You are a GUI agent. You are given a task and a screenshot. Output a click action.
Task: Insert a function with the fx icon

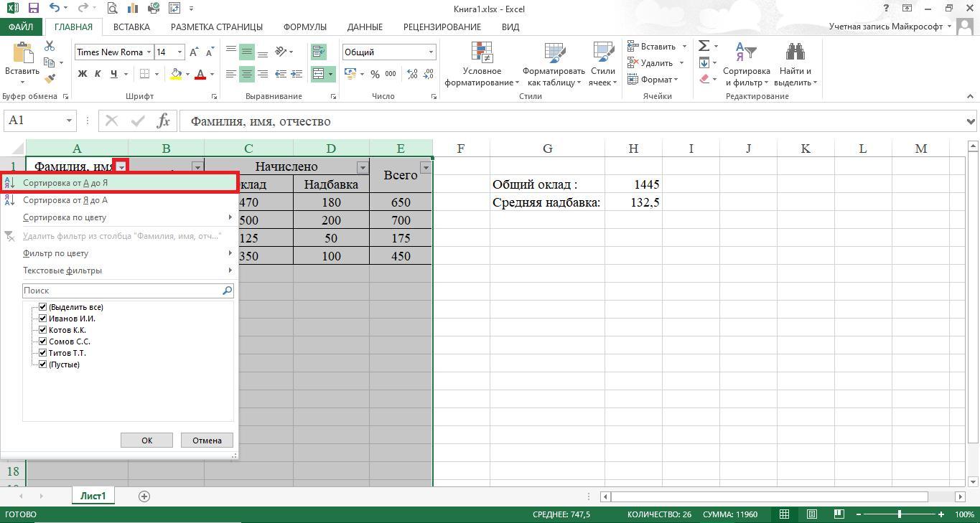tap(164, 121)
